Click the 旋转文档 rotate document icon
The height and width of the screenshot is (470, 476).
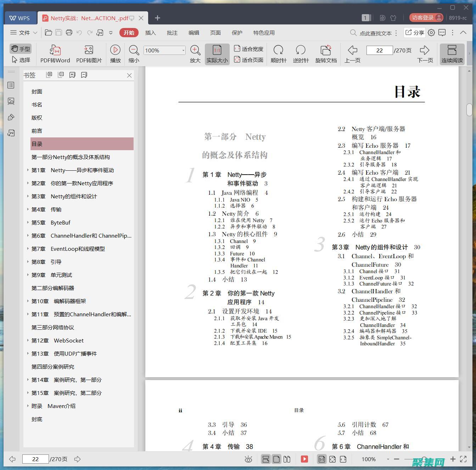click(x=326, y=50)
